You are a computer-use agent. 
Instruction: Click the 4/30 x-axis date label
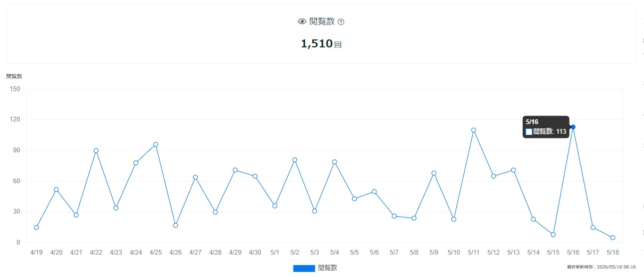[x=255, y=252]
